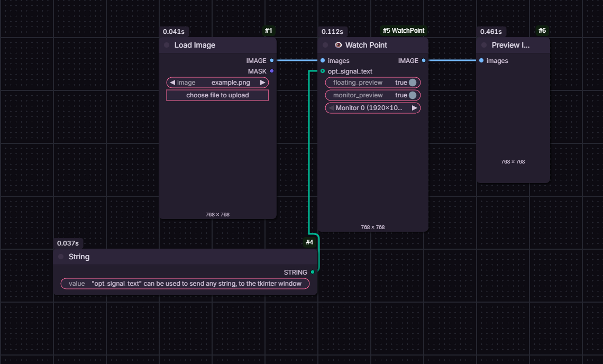This screenshot has height=364, width=603.
Task: Select previous monitor with left arrow
Action: coord(331,108)
